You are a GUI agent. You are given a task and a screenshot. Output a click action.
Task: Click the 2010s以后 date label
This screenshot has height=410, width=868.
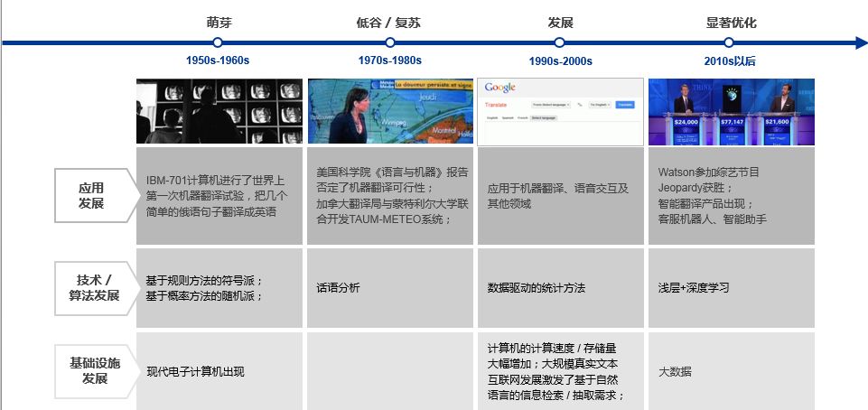[x=730, y=61]
